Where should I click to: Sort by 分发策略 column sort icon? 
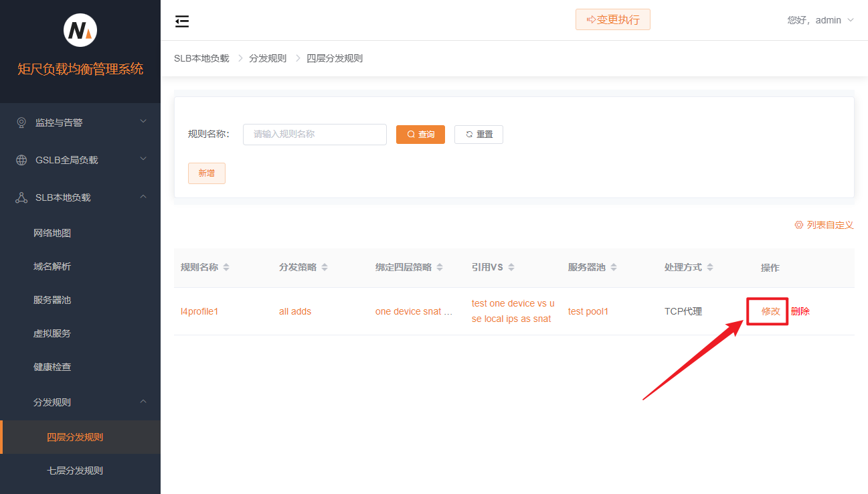[325, 268]
